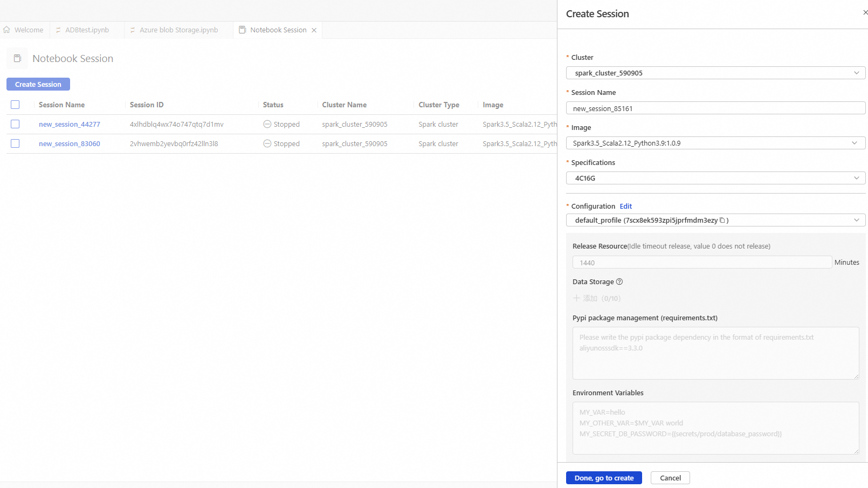The width and height of the screenshot is (868, 488).
Task: Click the add Data Storage plus icon
Action: 576,298
